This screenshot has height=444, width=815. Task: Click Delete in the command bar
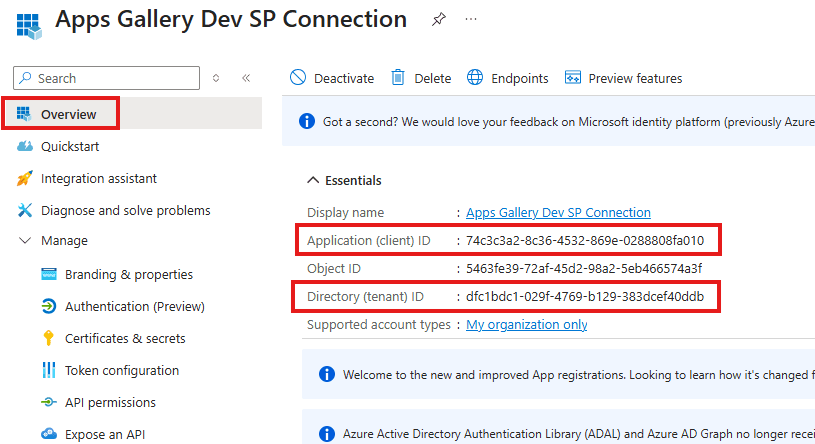click(x=432, y=79)
